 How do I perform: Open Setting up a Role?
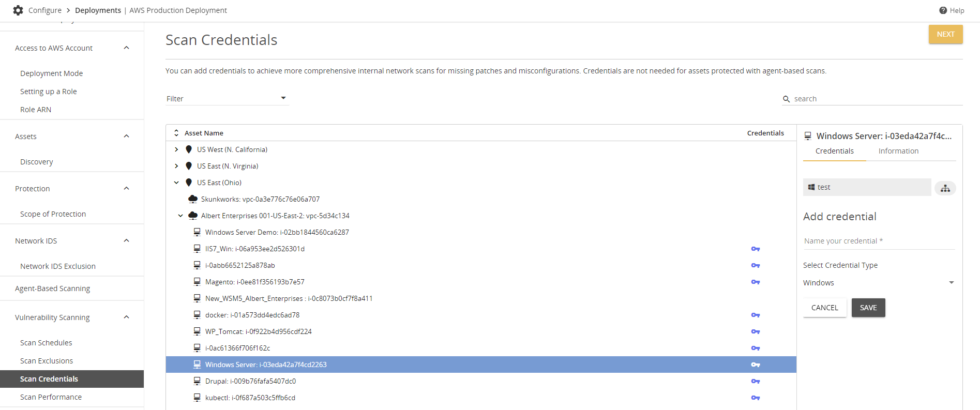[x=49, y=92]
